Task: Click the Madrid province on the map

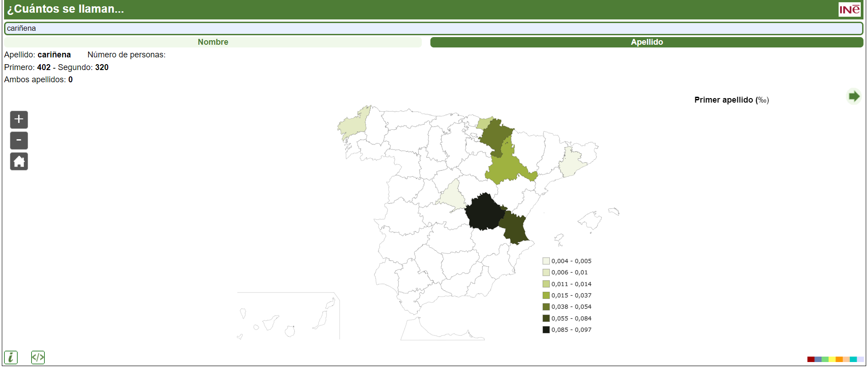Action: (x=453, y=195)
